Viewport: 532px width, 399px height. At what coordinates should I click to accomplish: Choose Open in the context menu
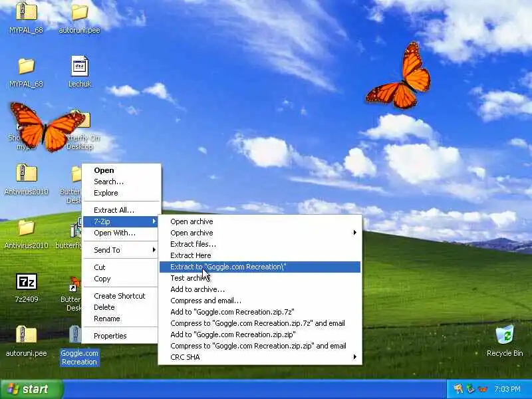[x=121, y=170]
